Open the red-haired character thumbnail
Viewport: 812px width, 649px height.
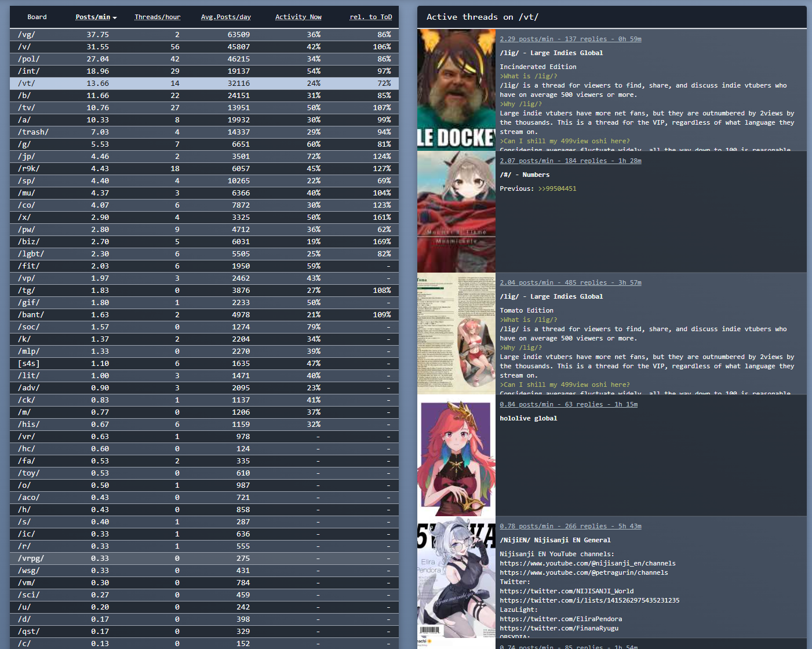[456, 455]
